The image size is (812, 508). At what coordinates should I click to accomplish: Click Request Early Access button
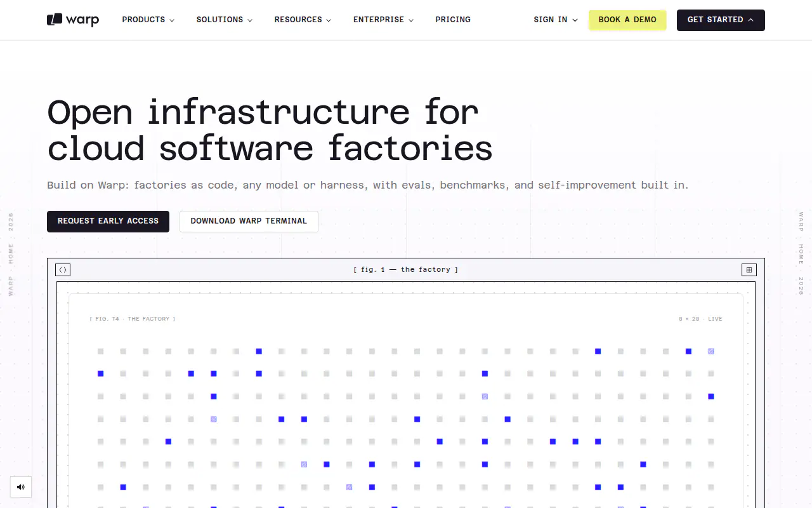pyautogui.click(x=108, y=221)
